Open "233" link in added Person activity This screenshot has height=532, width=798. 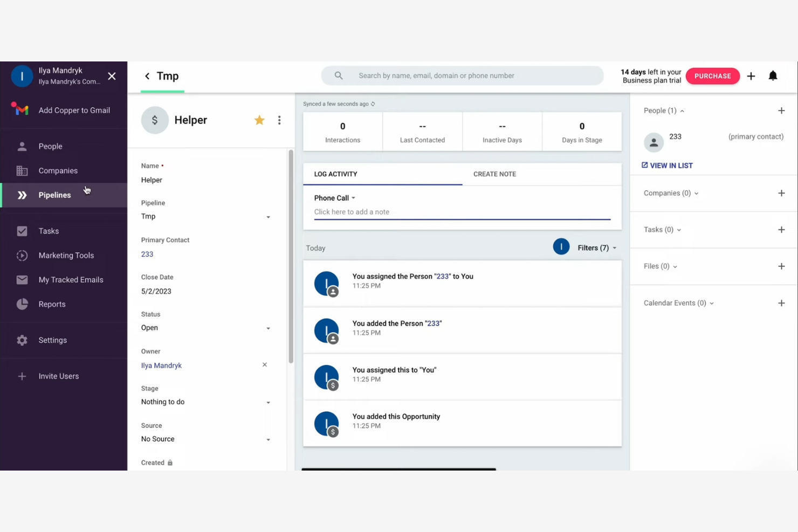(x=434, y=323)
